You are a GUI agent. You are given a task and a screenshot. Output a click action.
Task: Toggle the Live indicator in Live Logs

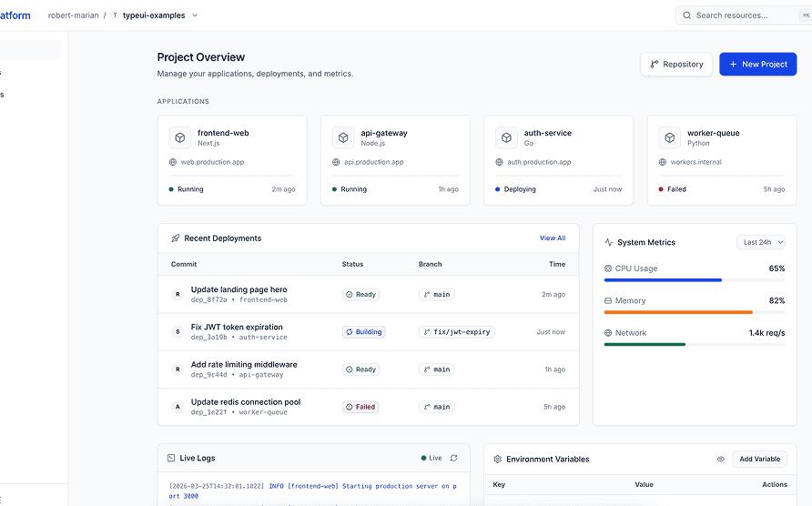click(x=431, y=458)
